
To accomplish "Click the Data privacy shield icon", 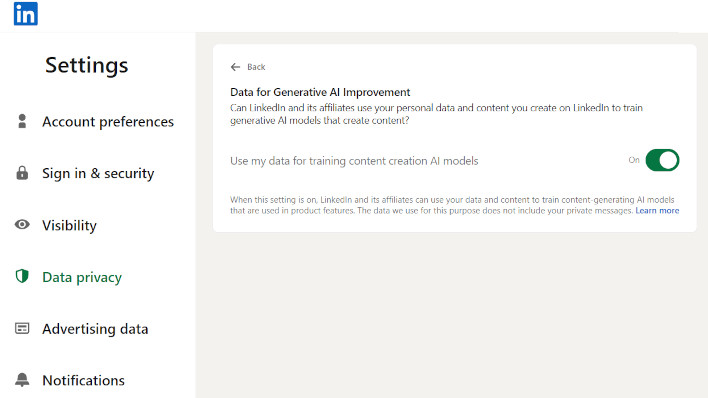I will (22, 276).
